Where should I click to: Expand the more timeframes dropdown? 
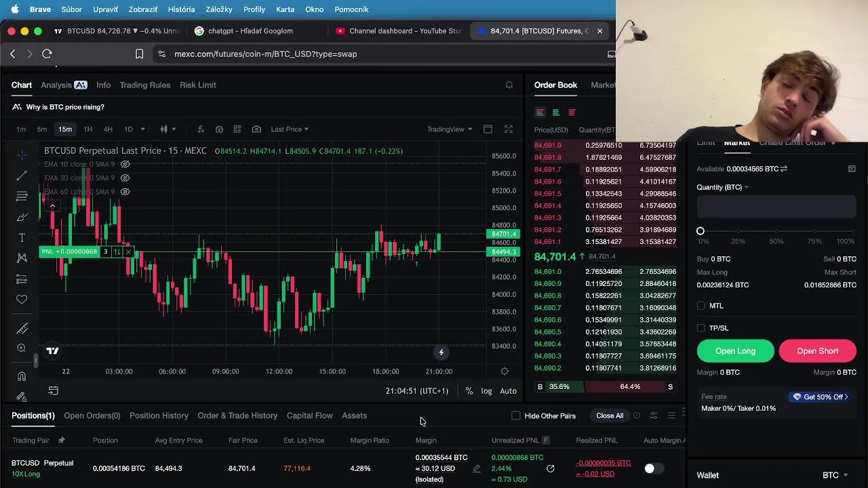click(142, 129)
